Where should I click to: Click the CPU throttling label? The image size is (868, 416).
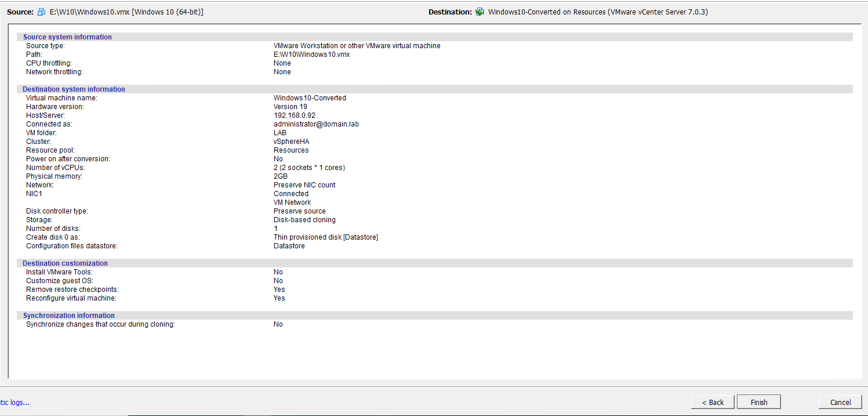coord(49,63)
